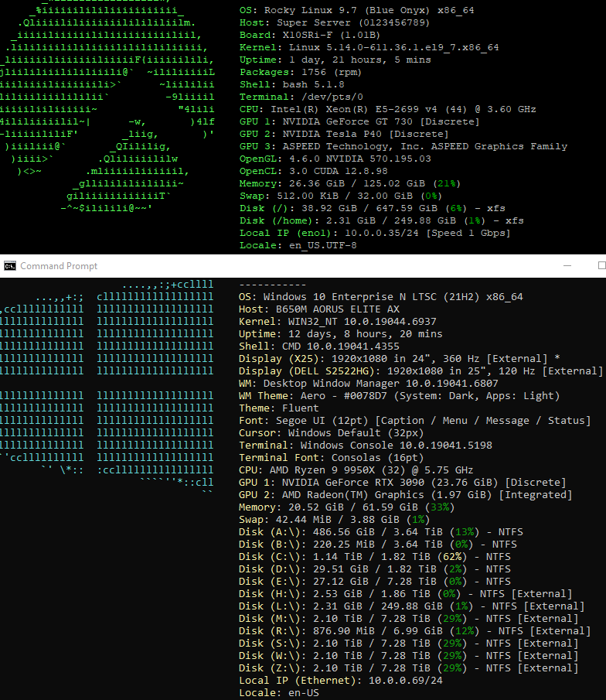Screen dimensions: 606x700
Task: Click the WM: Desktop Window Manager line
Action: pos(368,384)
